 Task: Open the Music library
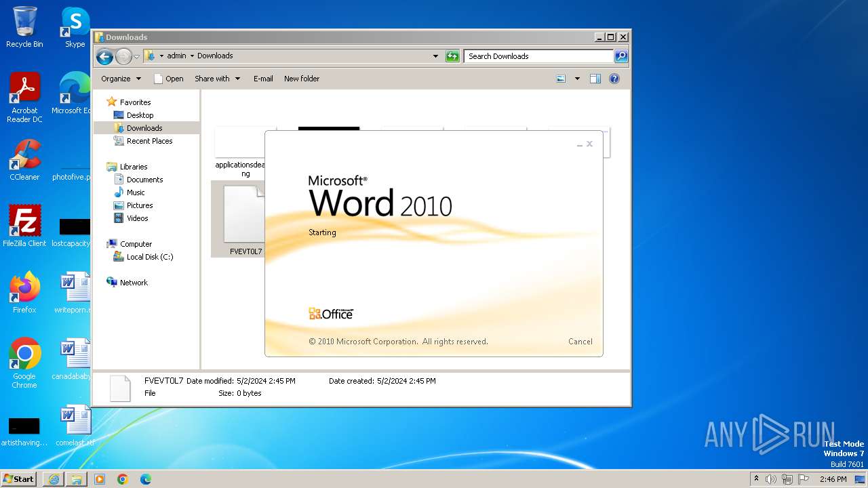136,192
